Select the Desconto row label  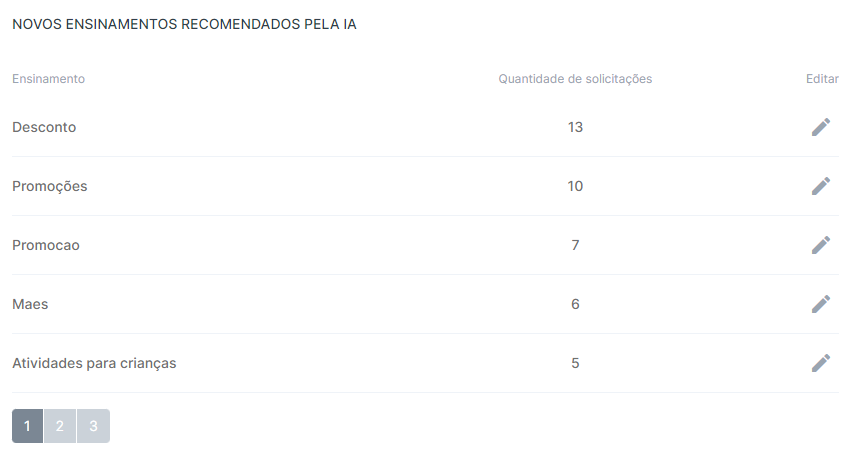pyautogui.click(x=44, y=127)
